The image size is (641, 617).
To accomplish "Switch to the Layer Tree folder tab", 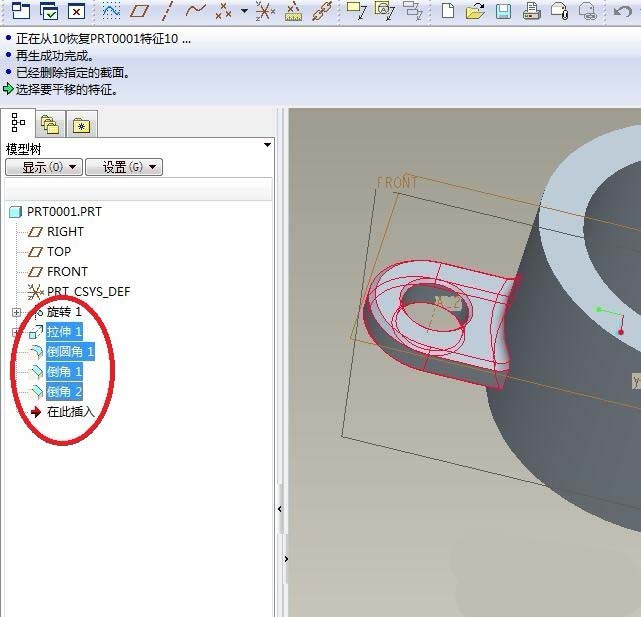I will click(50, 124).
